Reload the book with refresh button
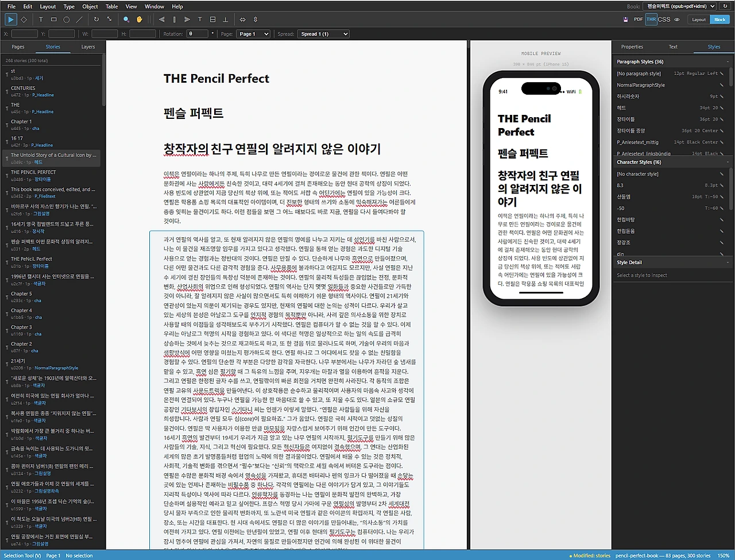Viewport: 735px width, 560px height. pyautogui.click(x=725, y=6)
